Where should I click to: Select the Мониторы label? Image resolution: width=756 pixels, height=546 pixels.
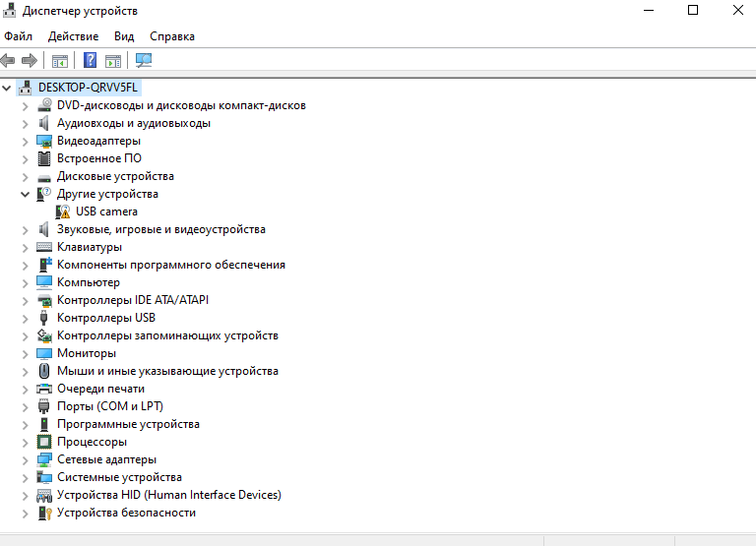(x=87, y=353)
